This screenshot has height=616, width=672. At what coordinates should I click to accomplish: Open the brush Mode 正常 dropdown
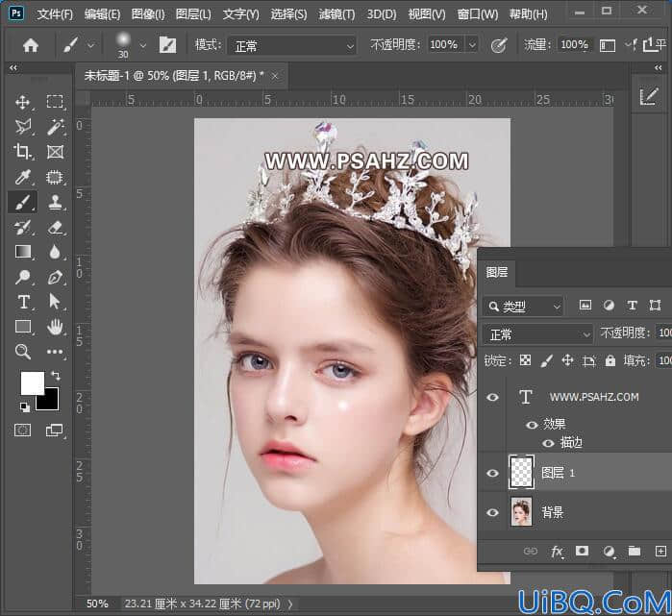tap(292, 45)
